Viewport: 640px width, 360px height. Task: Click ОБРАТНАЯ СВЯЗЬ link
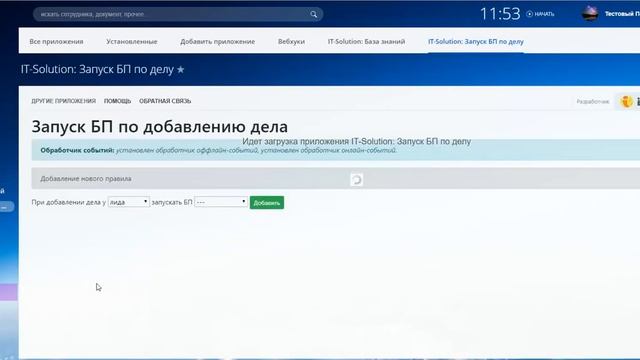tap(165, 101)
